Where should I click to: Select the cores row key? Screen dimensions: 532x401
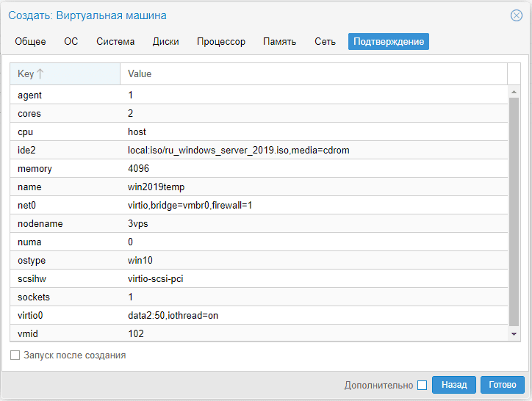click(29, 113)
